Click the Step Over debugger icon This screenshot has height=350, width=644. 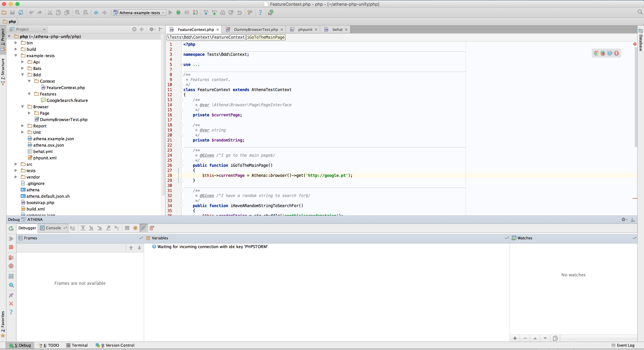coord(83,228)
